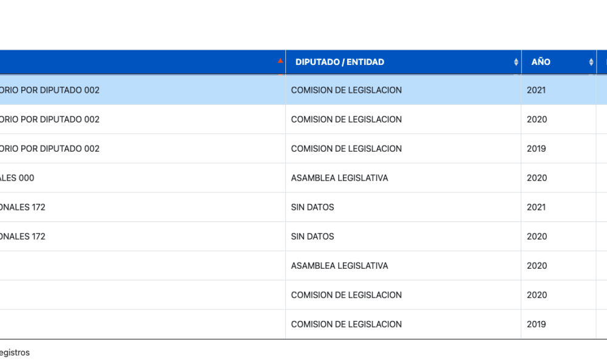This screenshot has height=364, width=607.
Task: Click the registros count text below table
Action: (x=15, y=352)
